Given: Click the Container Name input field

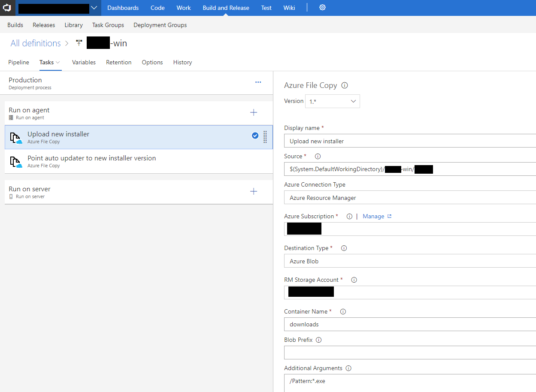Looking at the screenshot, I should 410,324.
